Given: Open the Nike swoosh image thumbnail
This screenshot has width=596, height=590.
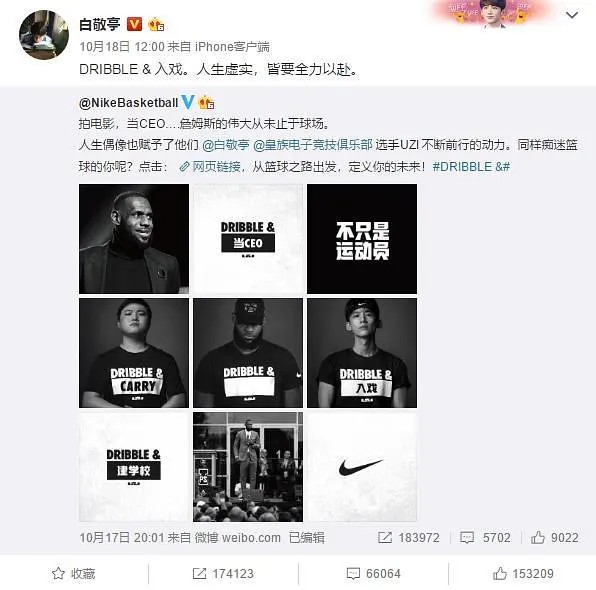Looking at the screenshot, I should click(x=362, y=467).
